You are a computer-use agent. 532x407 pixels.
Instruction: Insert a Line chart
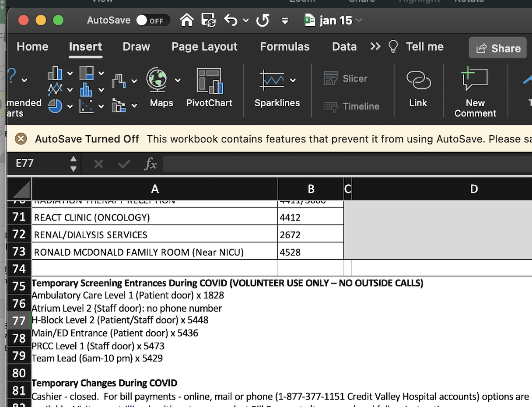(55, 90)
